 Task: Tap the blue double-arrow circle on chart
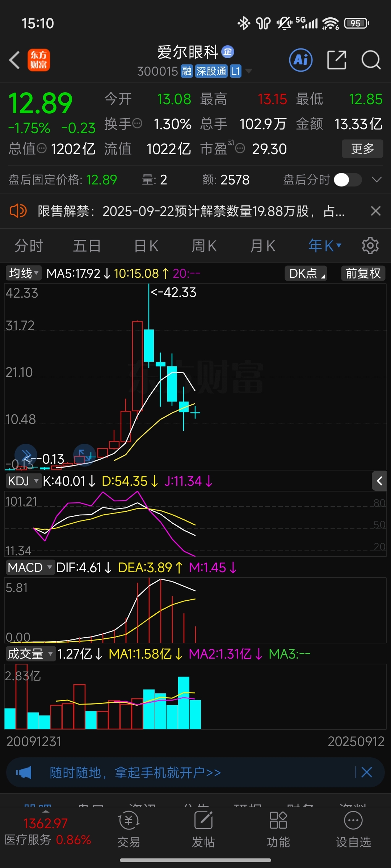pos(26,455)
